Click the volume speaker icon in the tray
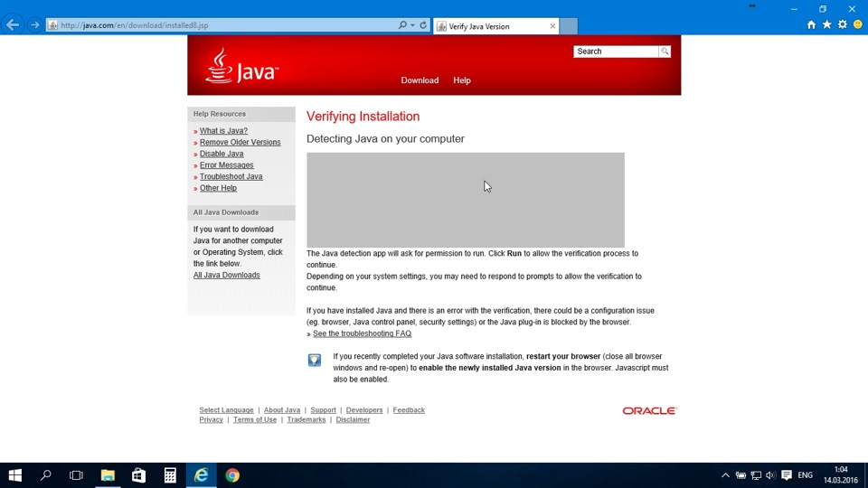 [x=770, y=475]
